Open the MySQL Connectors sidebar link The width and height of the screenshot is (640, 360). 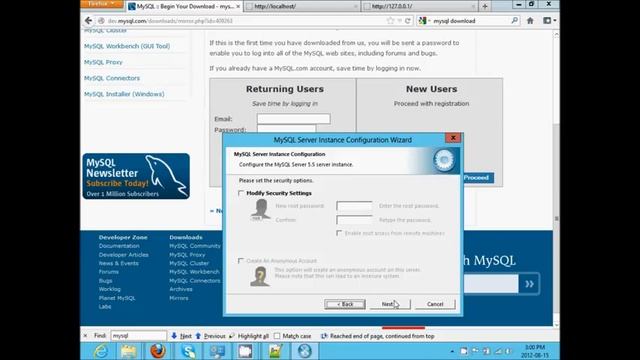[x=112, y=78]
